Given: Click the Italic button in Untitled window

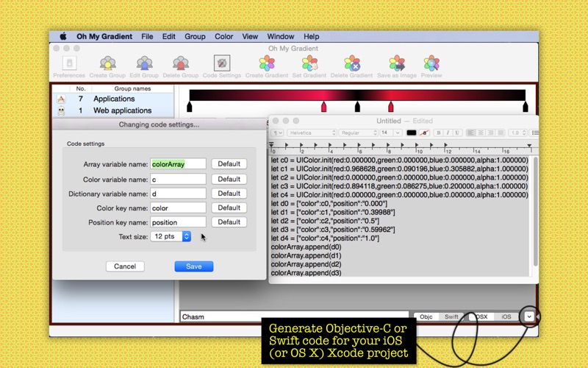Looking at the screenshot, I should (448, 132).
